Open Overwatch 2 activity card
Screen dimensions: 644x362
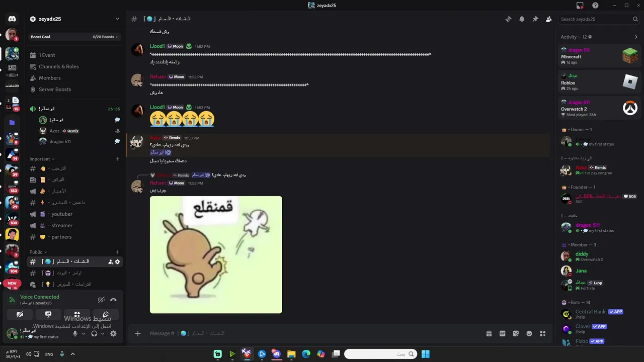coord(600,108)
